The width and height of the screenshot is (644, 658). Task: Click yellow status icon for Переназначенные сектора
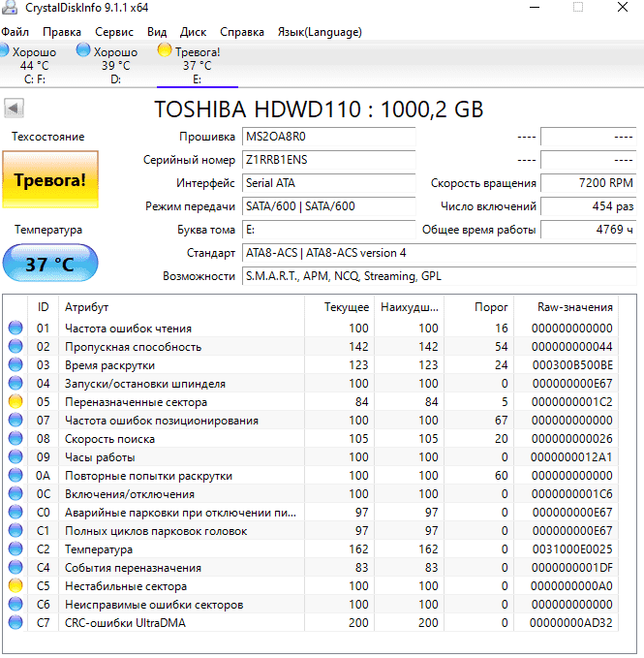pyautogui.click(x=15, y=402)
